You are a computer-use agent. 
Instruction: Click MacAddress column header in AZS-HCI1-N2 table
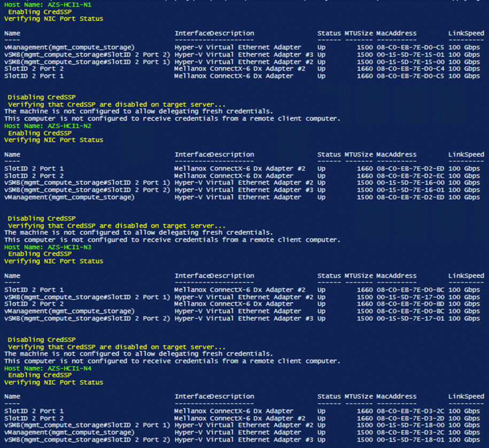coord(397,154)
